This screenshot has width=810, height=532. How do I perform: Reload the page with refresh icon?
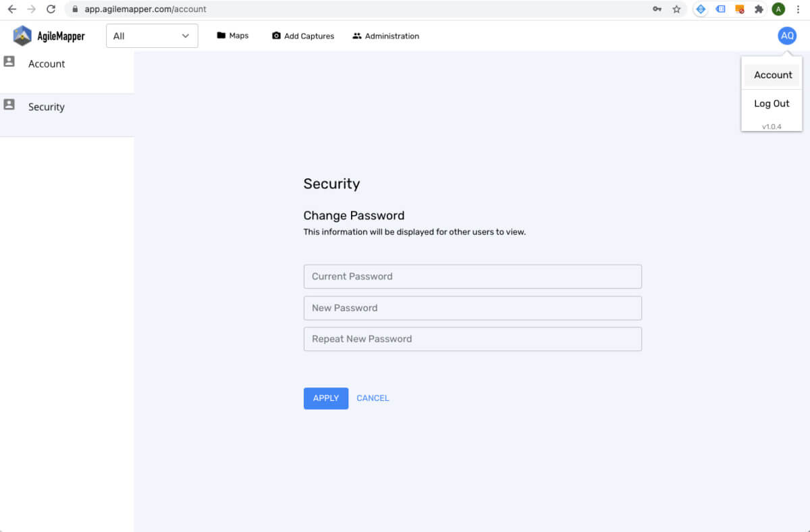(51, 9)
